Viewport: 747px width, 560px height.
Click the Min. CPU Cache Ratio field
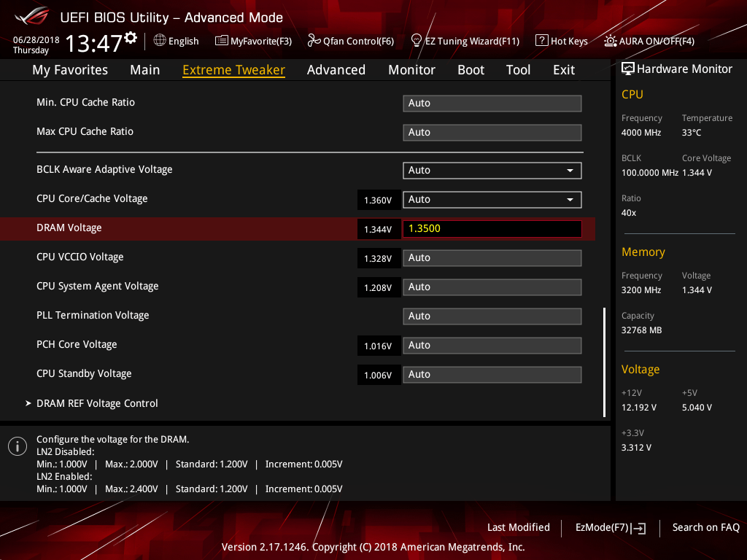coord(492,104)
